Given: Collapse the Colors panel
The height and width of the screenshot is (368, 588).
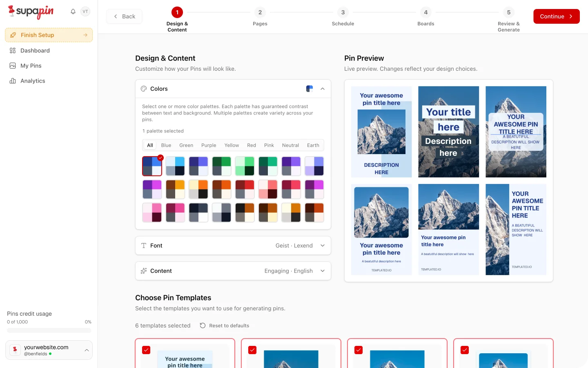Looking at the screenshot, I should point(323,89).
